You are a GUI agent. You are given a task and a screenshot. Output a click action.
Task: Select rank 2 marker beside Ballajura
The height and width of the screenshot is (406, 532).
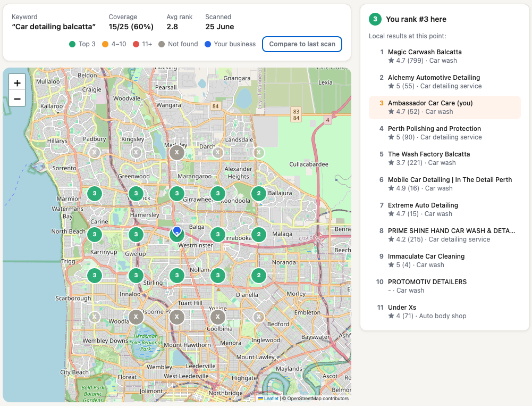pos(258,193)
